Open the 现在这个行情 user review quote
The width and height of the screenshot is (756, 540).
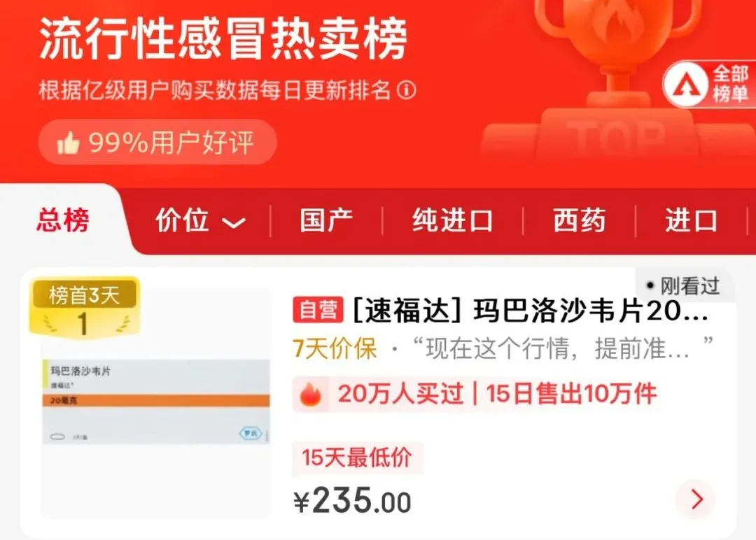pyautogui.click(x=563, y=348)
